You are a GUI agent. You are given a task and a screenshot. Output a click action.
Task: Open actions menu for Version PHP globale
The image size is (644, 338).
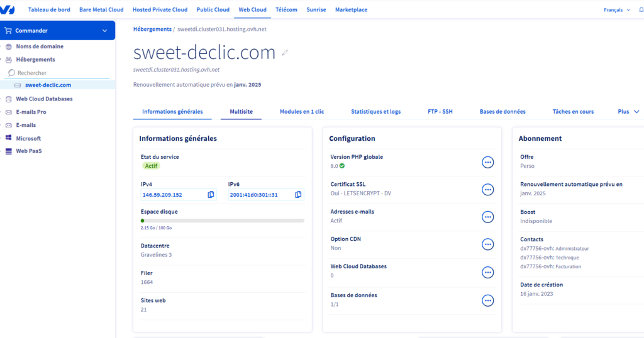487,162
